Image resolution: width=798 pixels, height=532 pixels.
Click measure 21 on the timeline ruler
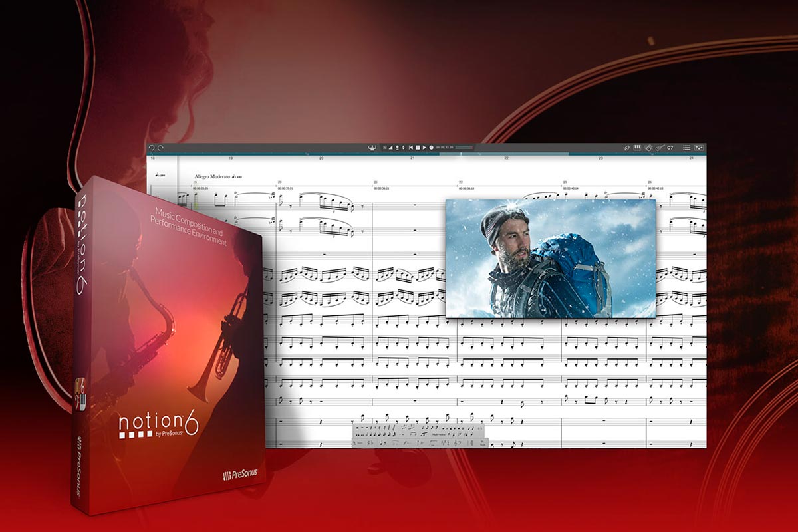click(412, 158)
